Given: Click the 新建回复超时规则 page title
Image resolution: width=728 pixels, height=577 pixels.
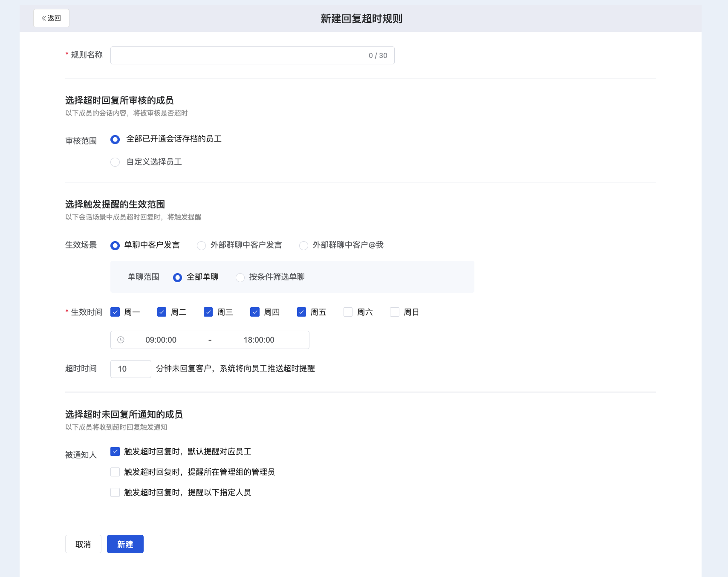Looking at the screenshot, I should (361, 18).
